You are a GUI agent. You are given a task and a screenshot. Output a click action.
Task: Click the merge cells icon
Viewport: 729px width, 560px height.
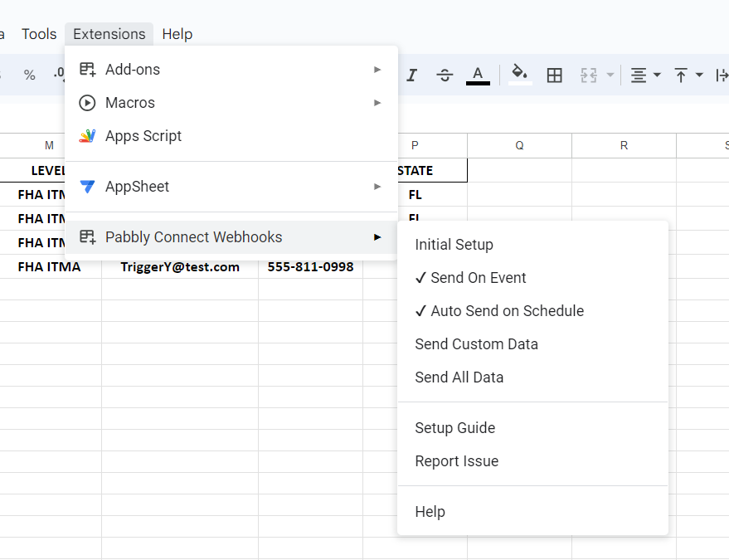click(589, 75)
